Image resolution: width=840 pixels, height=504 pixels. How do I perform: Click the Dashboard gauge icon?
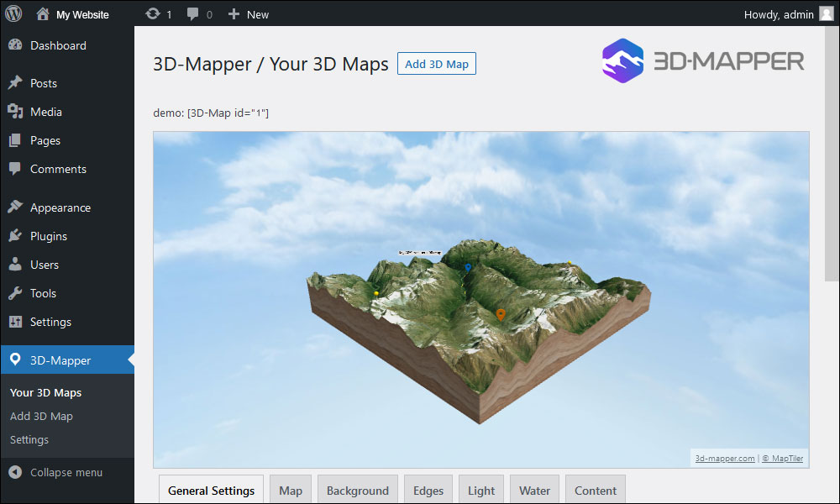(15, 45)
